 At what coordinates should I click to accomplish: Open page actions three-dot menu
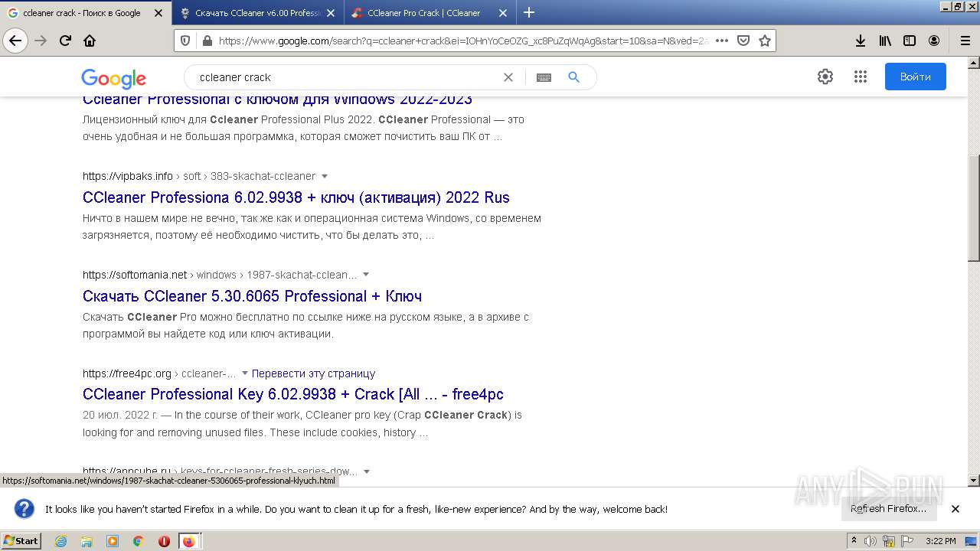[722, 41]
